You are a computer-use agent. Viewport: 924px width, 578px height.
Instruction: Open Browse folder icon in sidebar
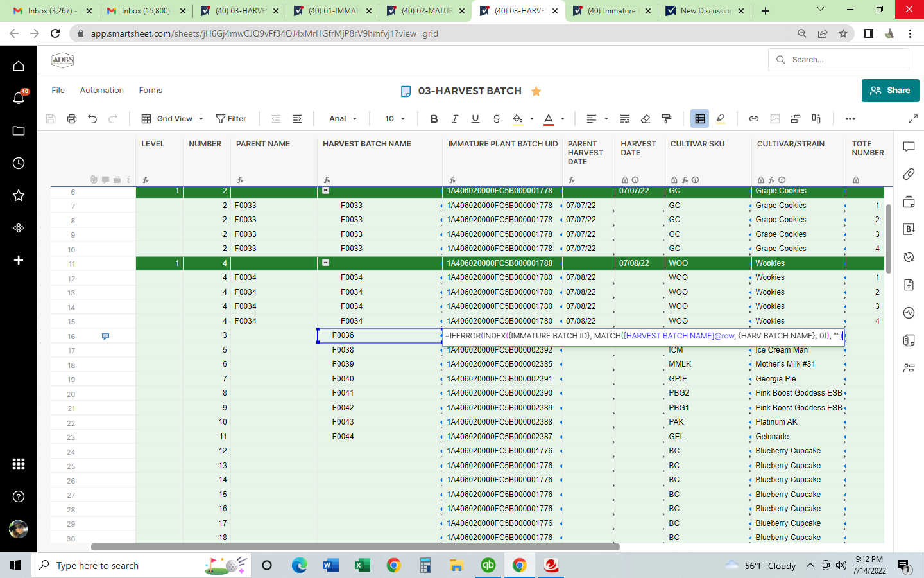tap(19, 130)
